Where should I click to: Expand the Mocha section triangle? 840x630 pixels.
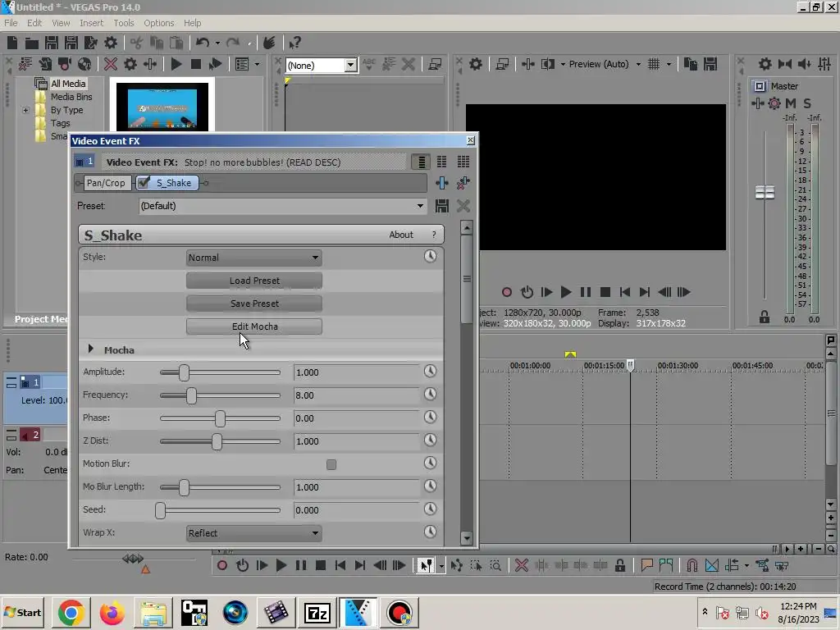(x=90, y=349)
